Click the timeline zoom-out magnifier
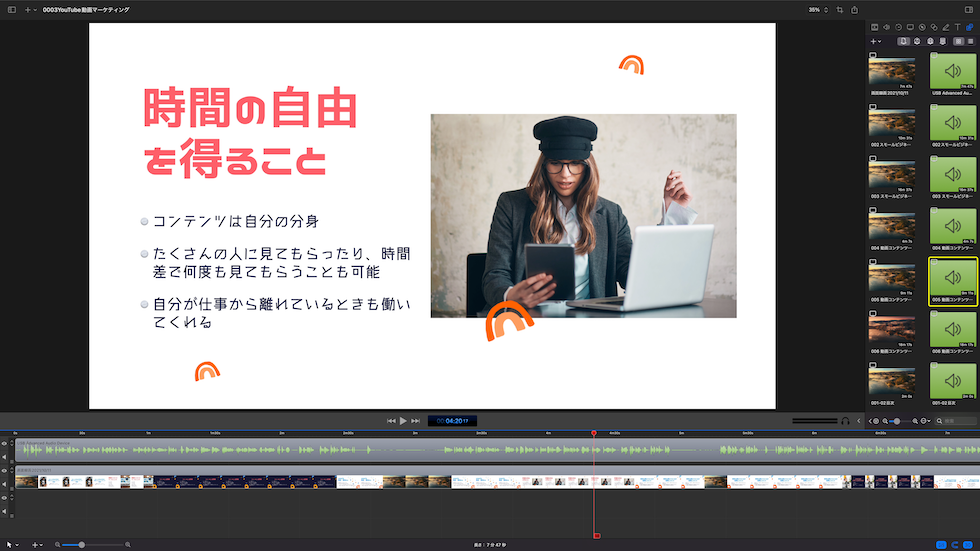980x551 pixels. pos(58,545)
